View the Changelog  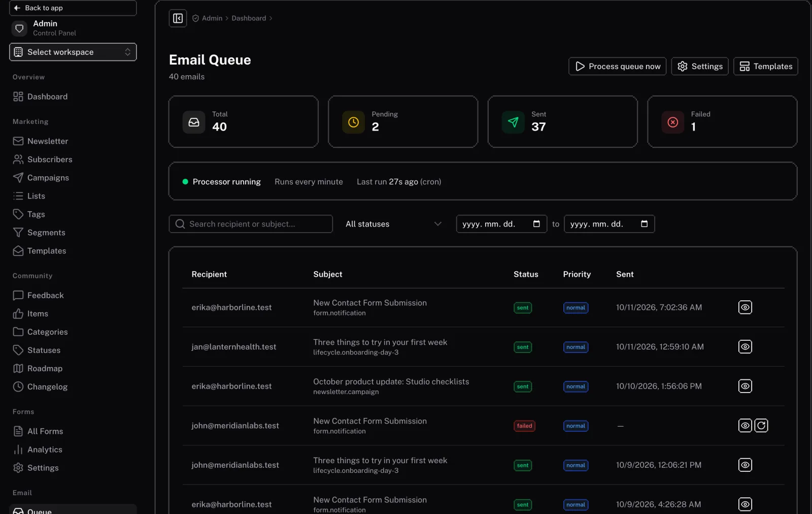click(73, 387)
